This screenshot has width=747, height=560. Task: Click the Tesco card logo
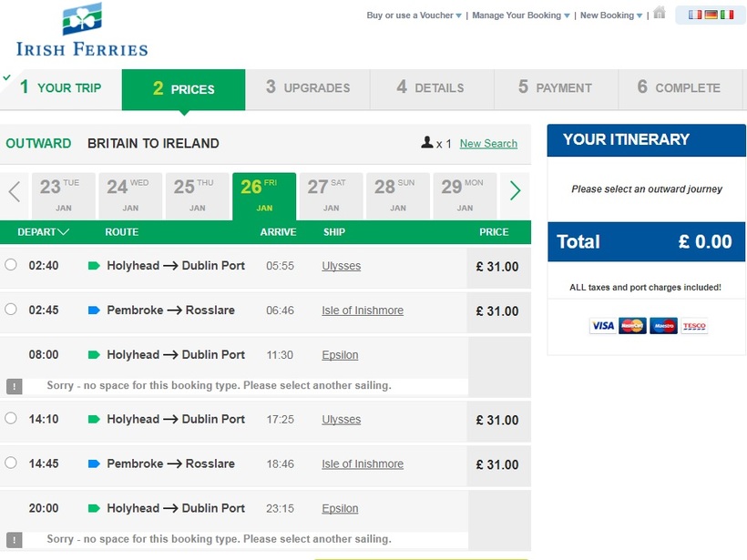click(694, 326)
